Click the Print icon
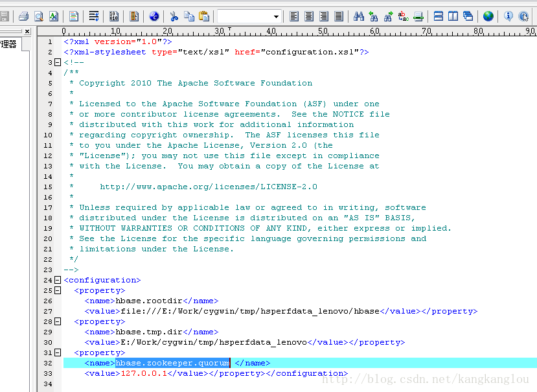The height and width of the screenshot is (392, 537). (23, 16)
